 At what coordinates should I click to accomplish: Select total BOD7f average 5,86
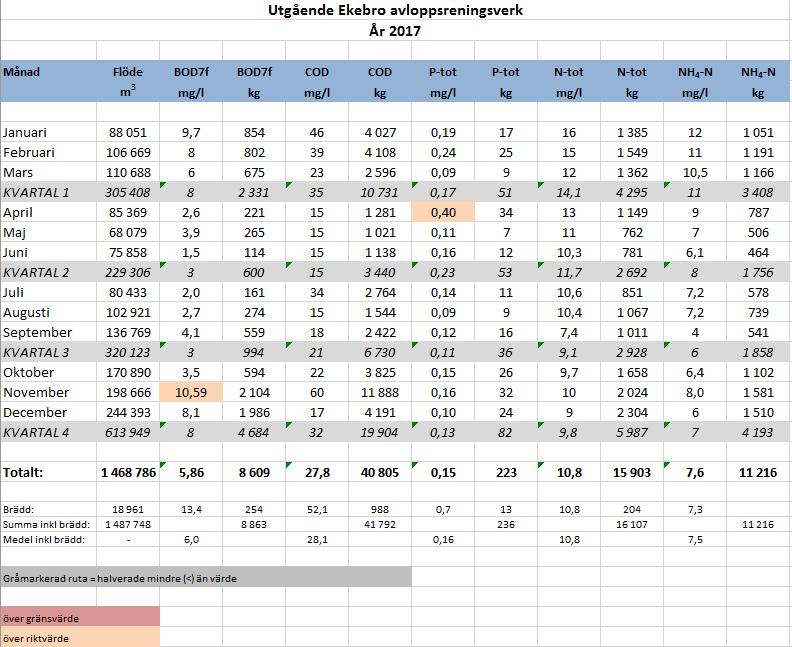tap(191, 473)
